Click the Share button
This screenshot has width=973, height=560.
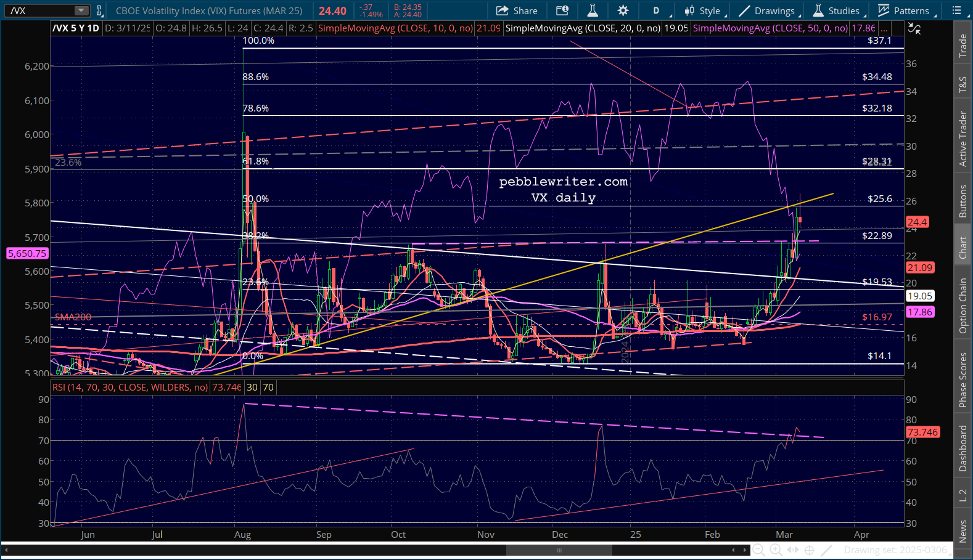pyautogui.click(x=517, y=10)
